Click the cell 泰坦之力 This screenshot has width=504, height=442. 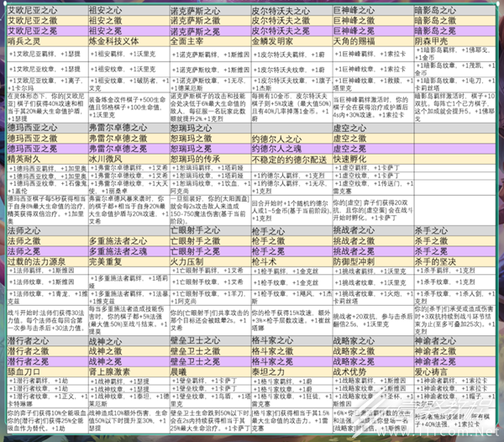point(291,372)
